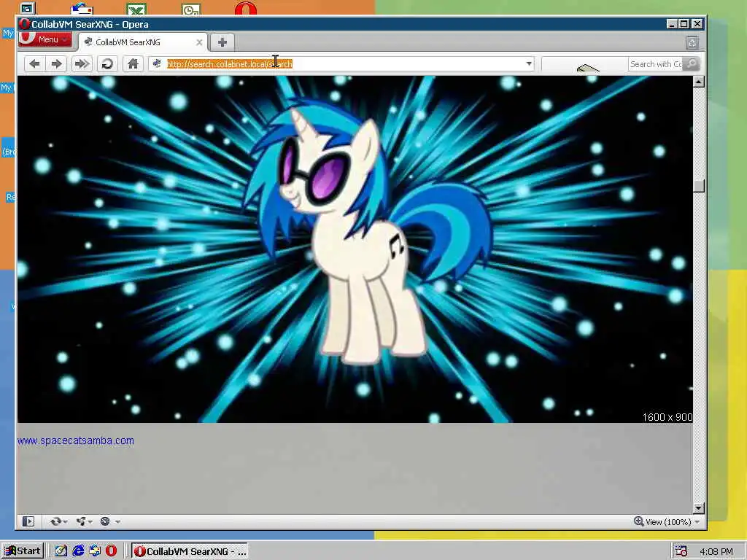
Task: Expand the address bar history dropdown
Action: pyautogui.click(x=529, y=64)
